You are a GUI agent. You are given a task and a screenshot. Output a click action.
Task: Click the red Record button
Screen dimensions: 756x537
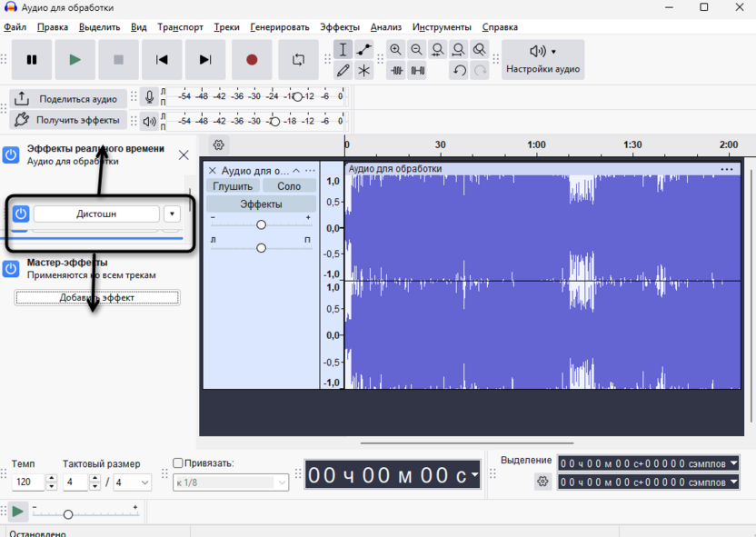point(252,60)
